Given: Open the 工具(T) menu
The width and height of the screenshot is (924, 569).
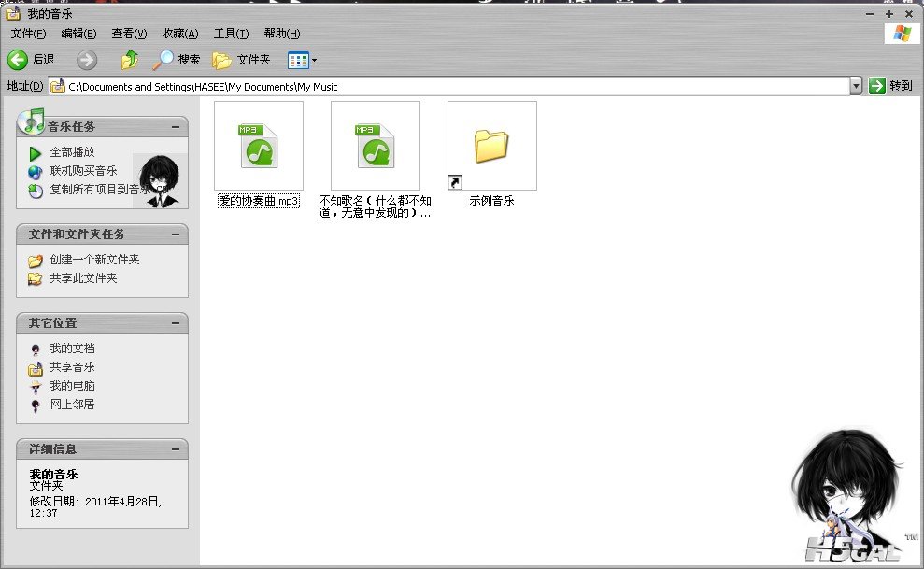Looking at the screenshot, I should pos(231,34).
